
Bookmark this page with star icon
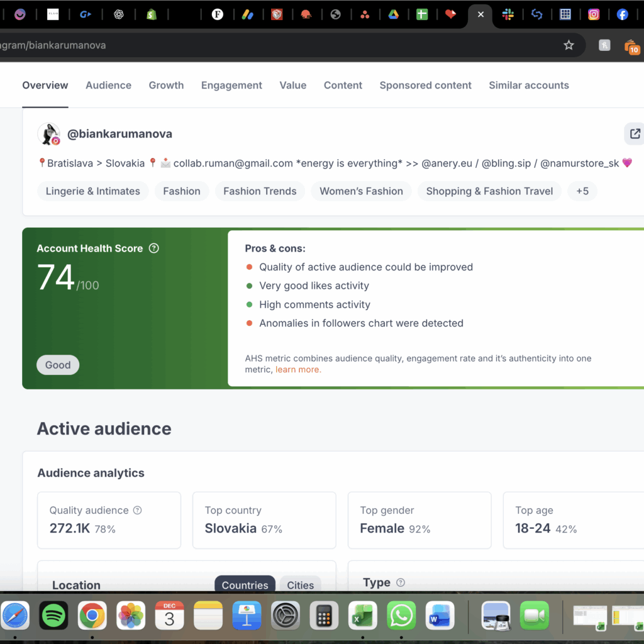pyautogui.click(x=569, y=45)
